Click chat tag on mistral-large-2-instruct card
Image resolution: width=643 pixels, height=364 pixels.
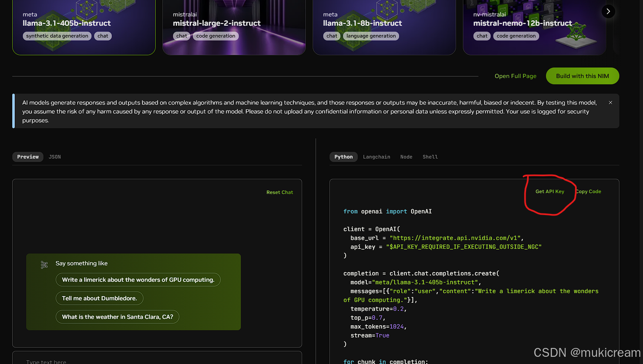point(182,36)
